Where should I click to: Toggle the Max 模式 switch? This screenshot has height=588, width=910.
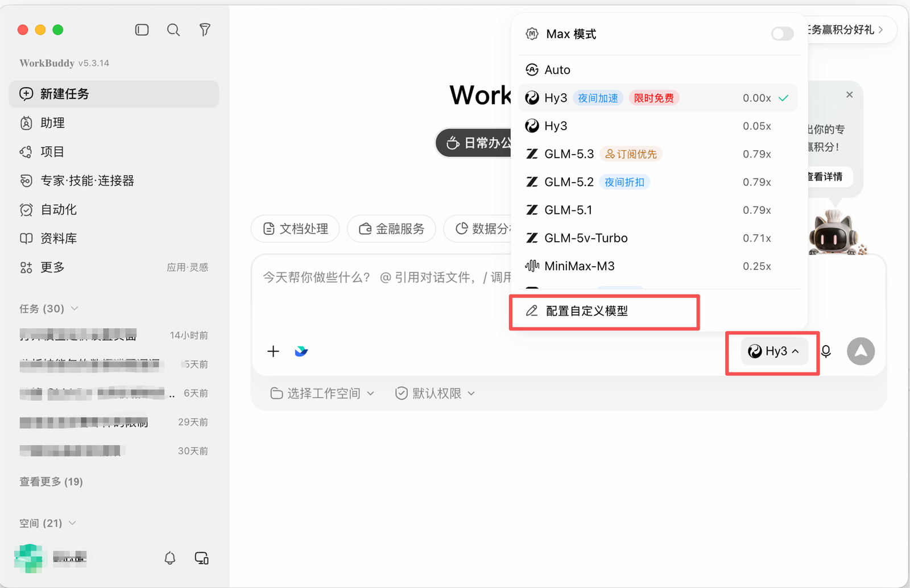[x=782, y=34]
